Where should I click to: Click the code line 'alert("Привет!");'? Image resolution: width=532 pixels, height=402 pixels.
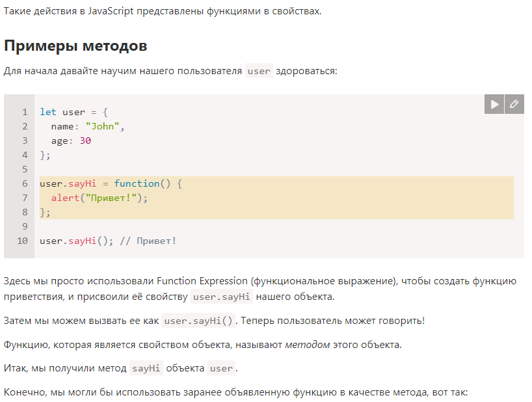coord(100,198)
